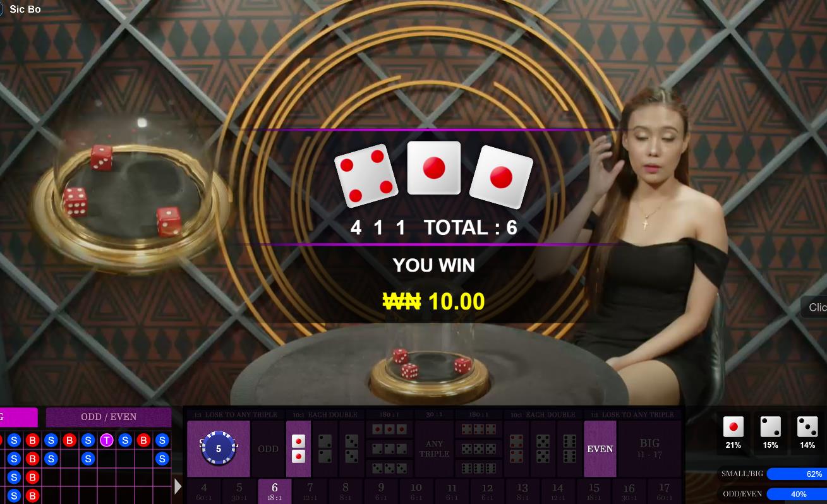Switch to the ODD / EVEN tab

(x=109, y=417)
